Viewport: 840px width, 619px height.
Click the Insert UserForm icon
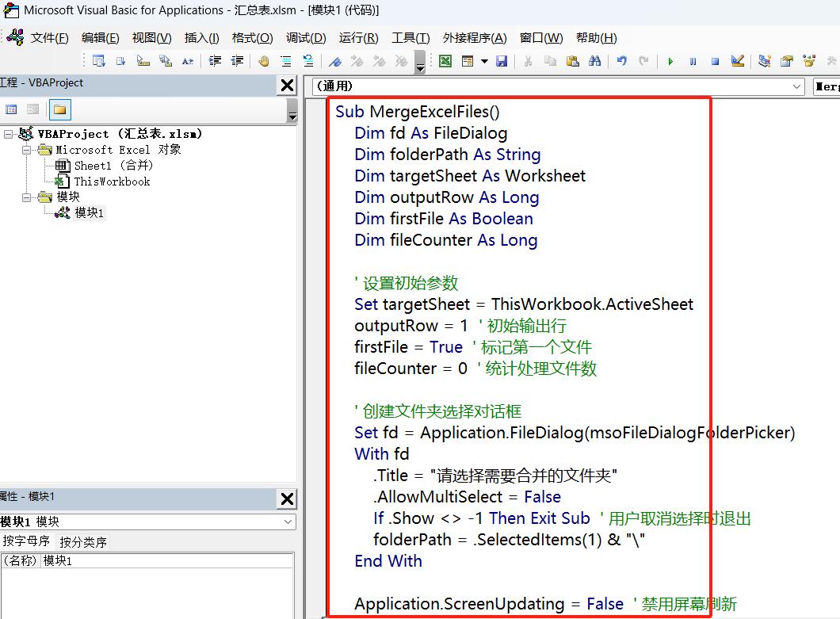coord(468,61)
